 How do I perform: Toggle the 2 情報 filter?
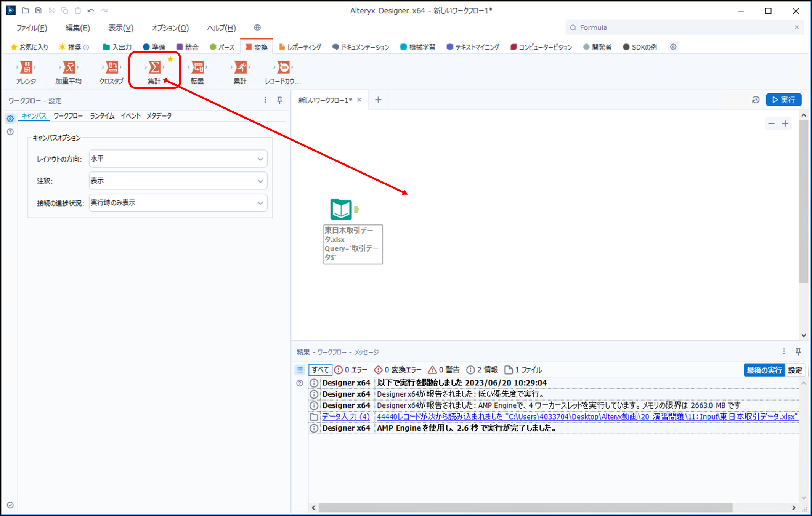[483, 370]
